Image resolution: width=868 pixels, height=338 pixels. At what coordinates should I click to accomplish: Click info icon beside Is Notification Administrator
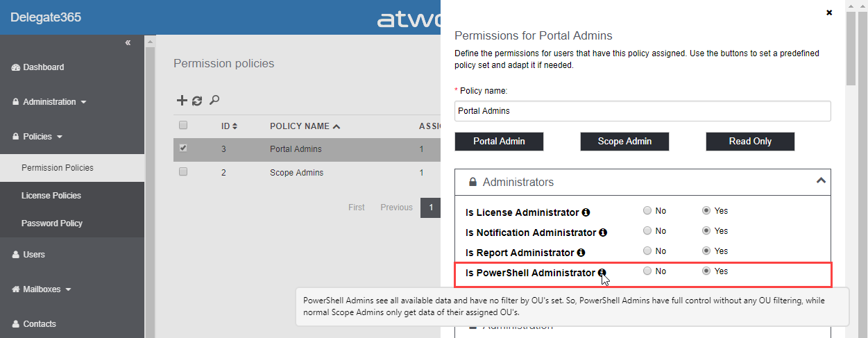pyautogui.click(x=603, y=233)
